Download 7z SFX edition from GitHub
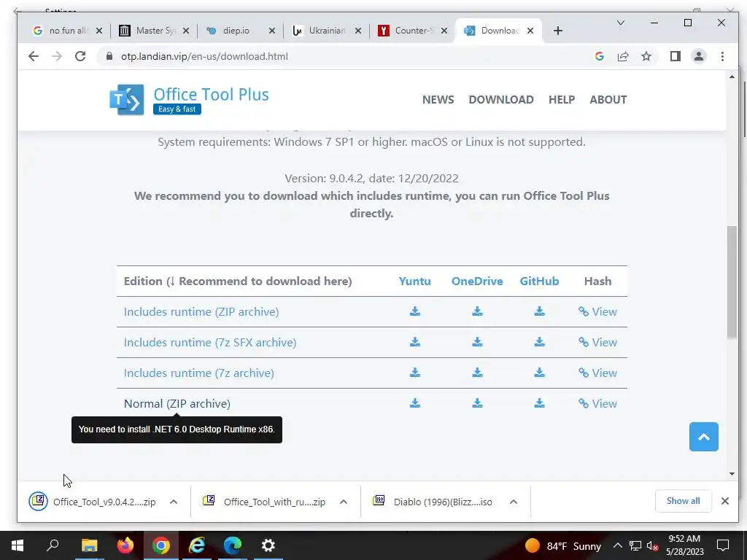The image size is (747, 560). tap(539, 342)
